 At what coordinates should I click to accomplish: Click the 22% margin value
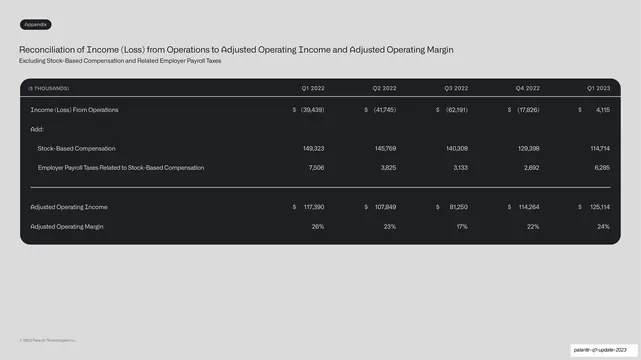tap(533, 227)
